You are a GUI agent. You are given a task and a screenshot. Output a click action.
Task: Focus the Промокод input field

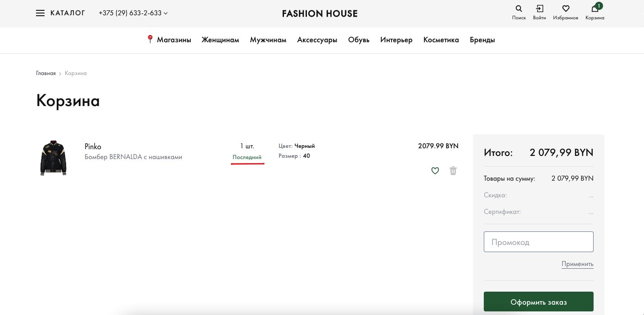(x=538, y=242)
